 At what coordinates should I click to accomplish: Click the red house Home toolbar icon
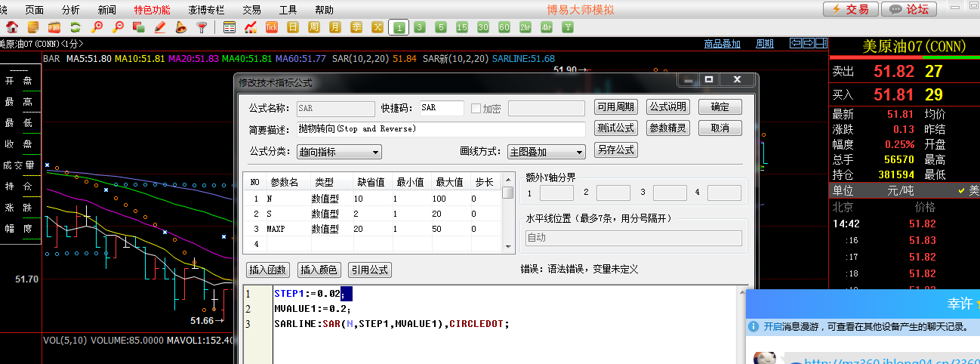click(11, 28)
